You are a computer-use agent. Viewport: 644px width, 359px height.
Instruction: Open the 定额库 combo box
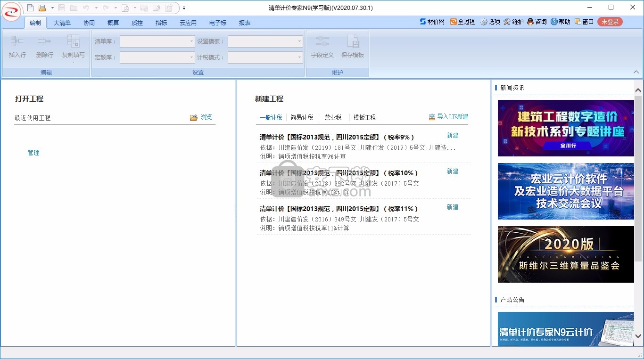[157, 57]
